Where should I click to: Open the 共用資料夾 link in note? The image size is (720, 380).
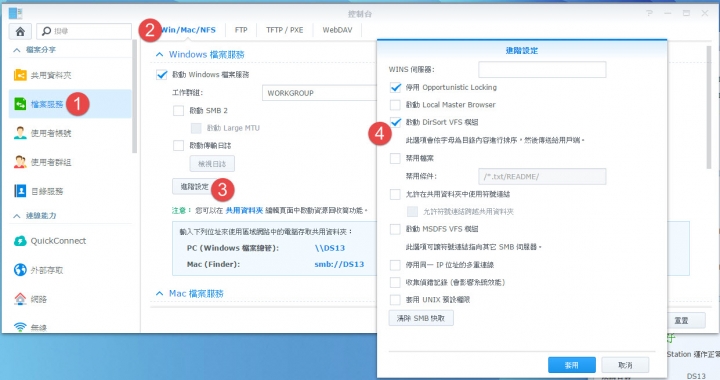coord(244,210)
